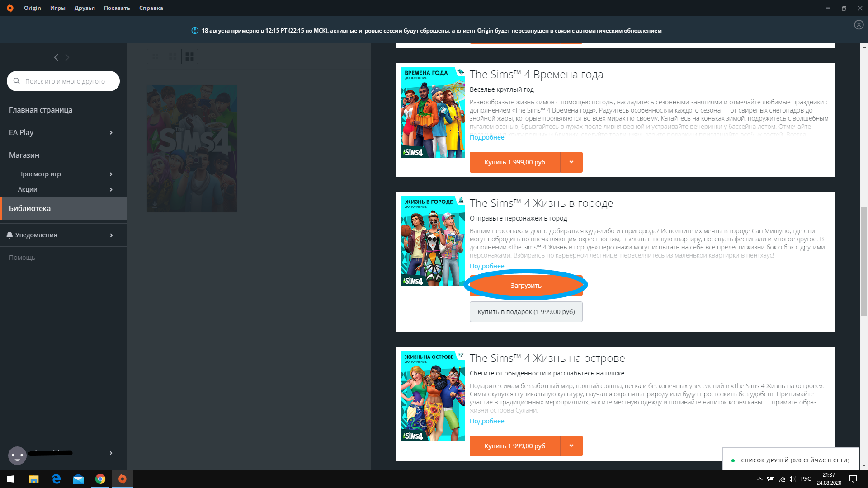Click the network icon in system tray

coord(782,479)
